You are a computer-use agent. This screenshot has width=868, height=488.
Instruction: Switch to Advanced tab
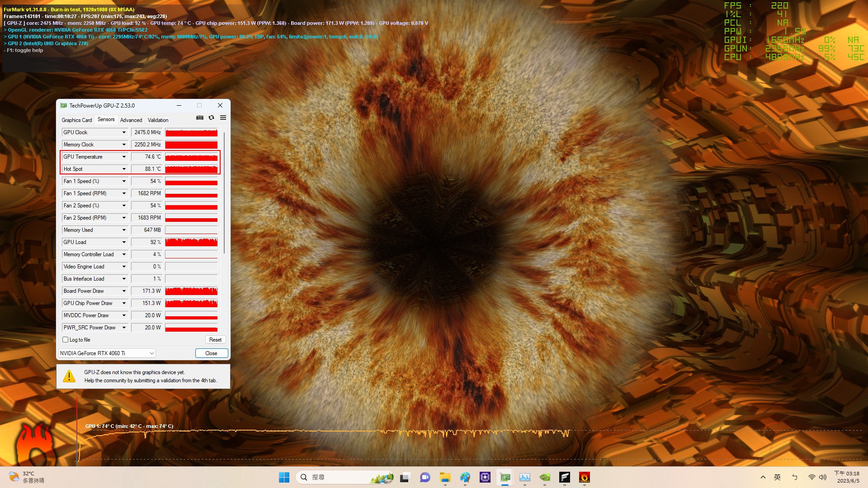131,120
